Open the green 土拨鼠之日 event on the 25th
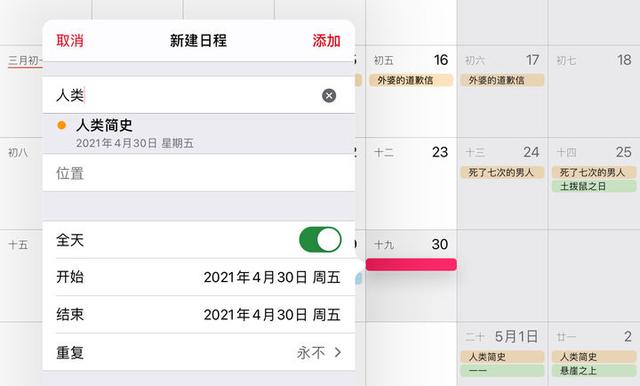The height and width of the screenshot is (386, 640). 594,186
